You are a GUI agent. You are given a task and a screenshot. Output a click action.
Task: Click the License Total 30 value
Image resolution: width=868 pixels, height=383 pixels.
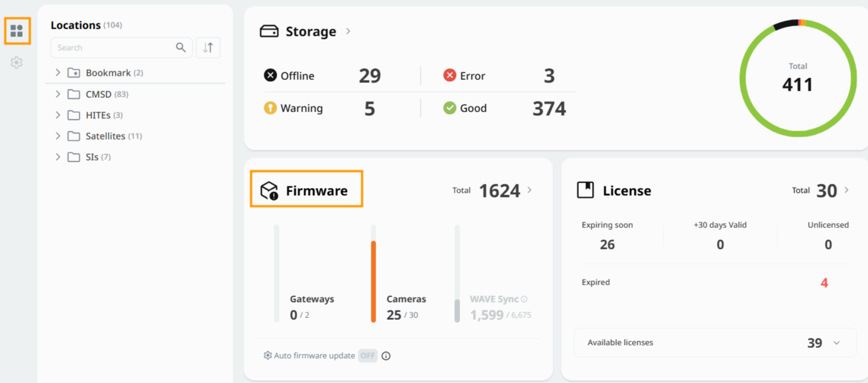tap(827, 191)
